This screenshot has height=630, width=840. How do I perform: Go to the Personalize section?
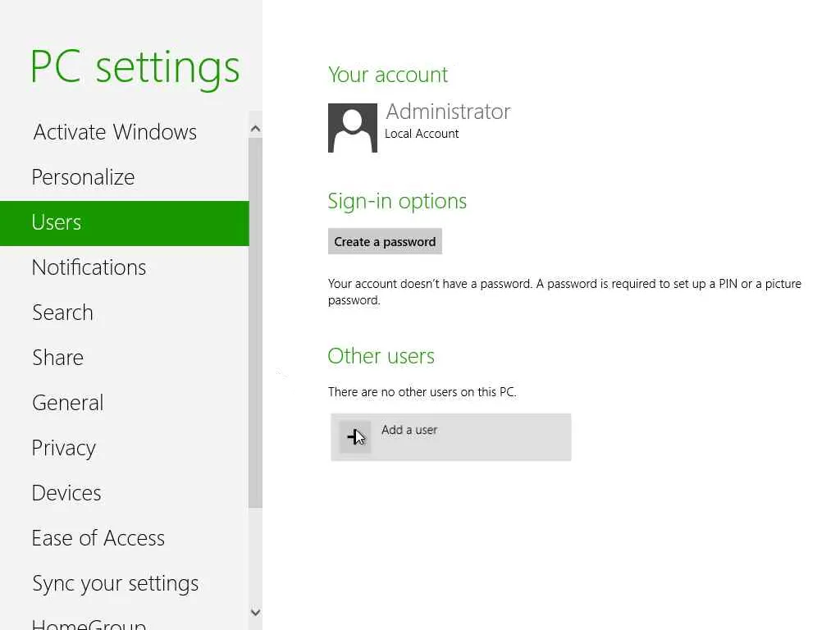[83, 177]
